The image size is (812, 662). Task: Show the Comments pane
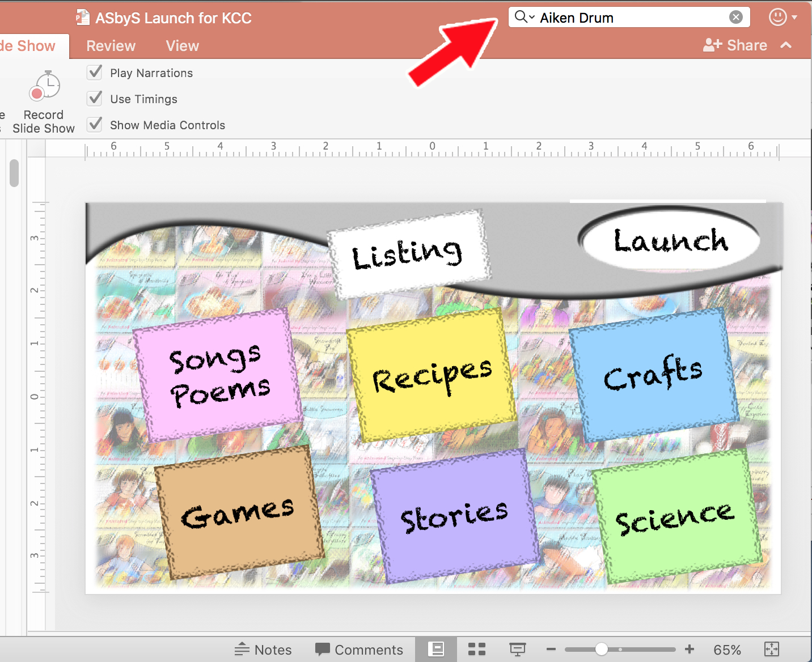[x=360, y=650]
